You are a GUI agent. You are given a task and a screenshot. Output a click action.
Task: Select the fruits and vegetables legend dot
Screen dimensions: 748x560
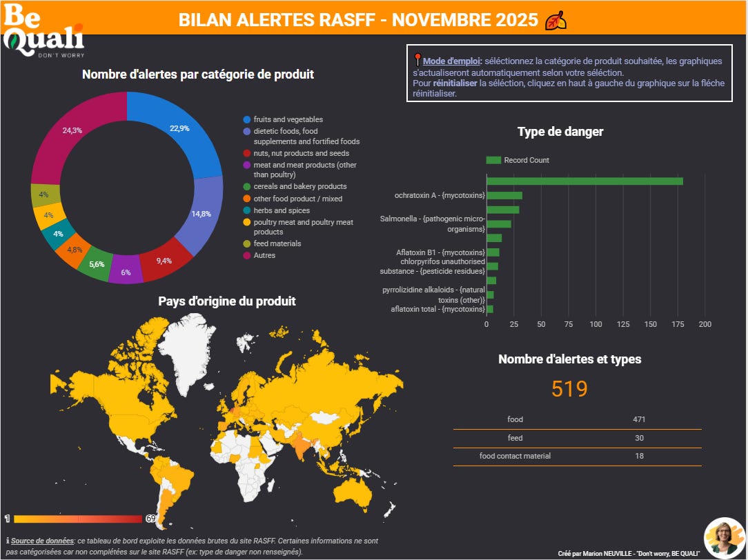click(x=246, y=119)
